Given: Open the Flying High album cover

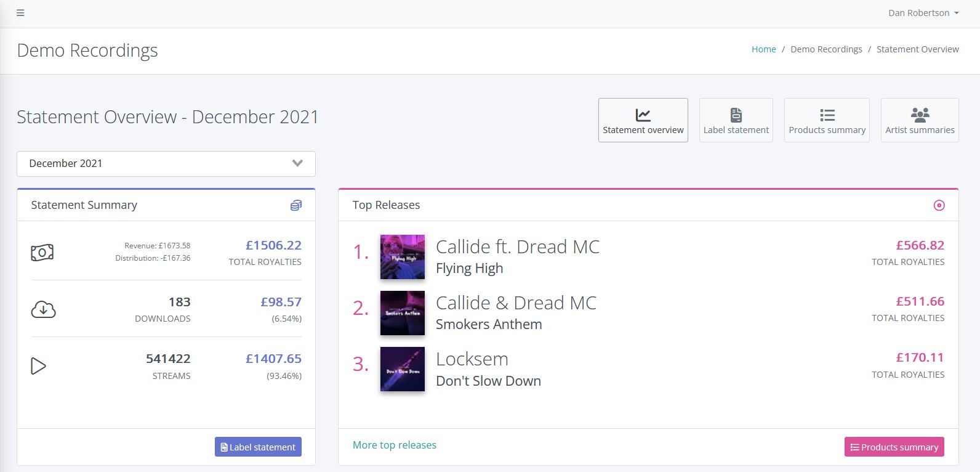Looking at the screenshot, I should tap(403, 257).
